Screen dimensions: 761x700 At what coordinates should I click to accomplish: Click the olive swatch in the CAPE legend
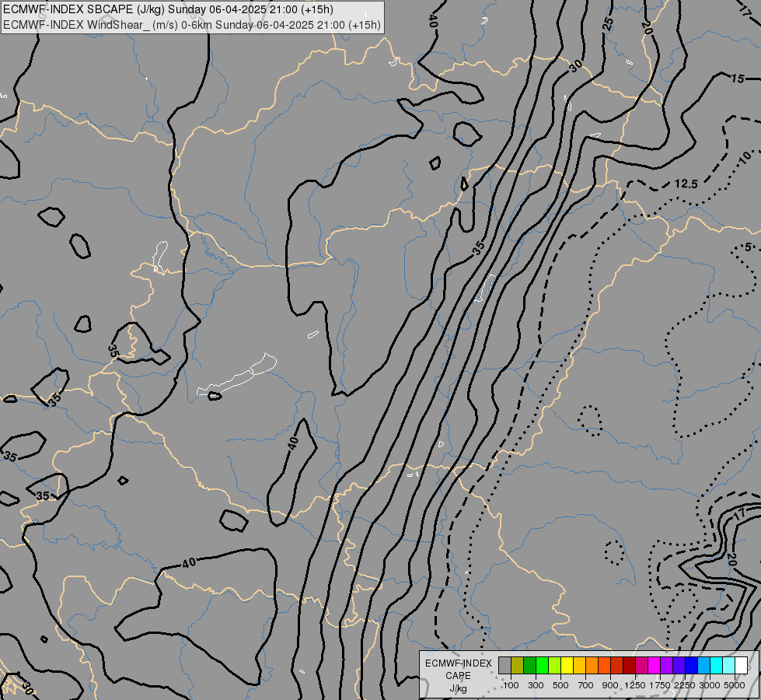(x=518, y=665)
